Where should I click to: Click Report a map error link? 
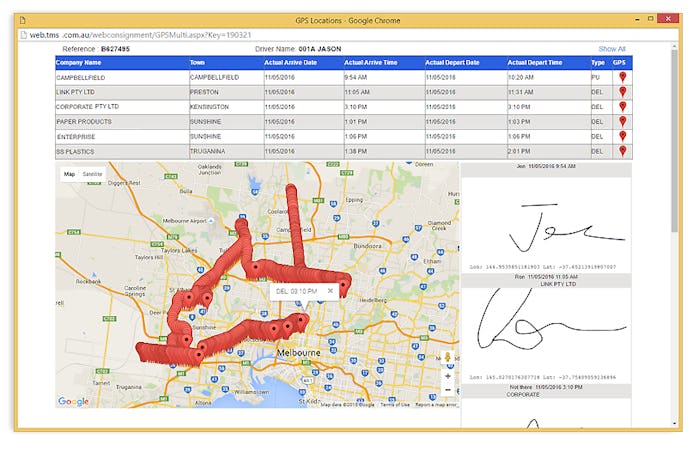click(x=436, y=405)
